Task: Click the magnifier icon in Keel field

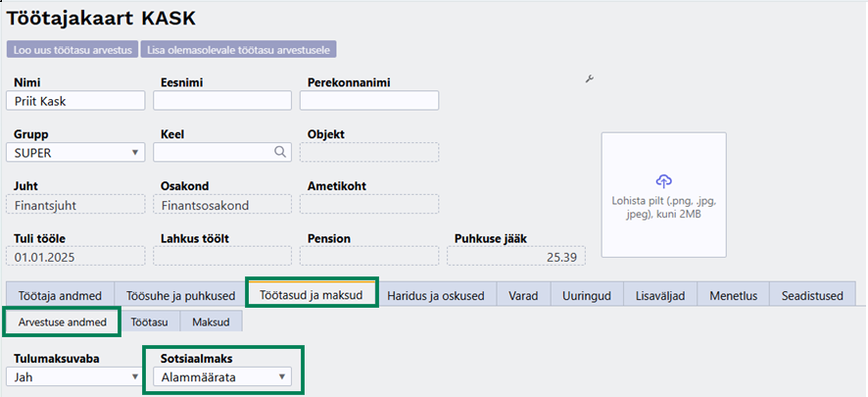Action: (279, 152)
